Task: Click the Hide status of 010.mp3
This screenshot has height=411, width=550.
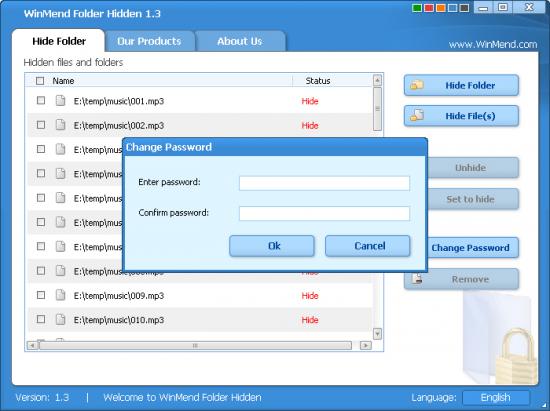Action: click(310, 320)
